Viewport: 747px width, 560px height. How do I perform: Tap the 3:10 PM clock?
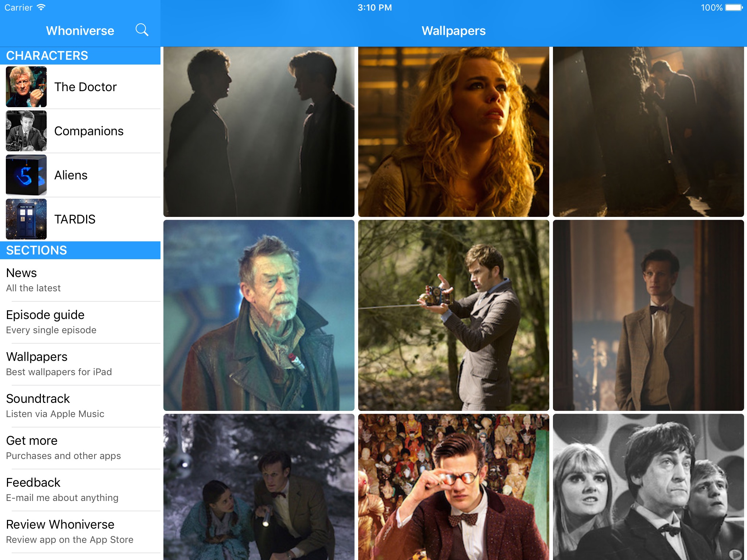click(x=375, y=8)
